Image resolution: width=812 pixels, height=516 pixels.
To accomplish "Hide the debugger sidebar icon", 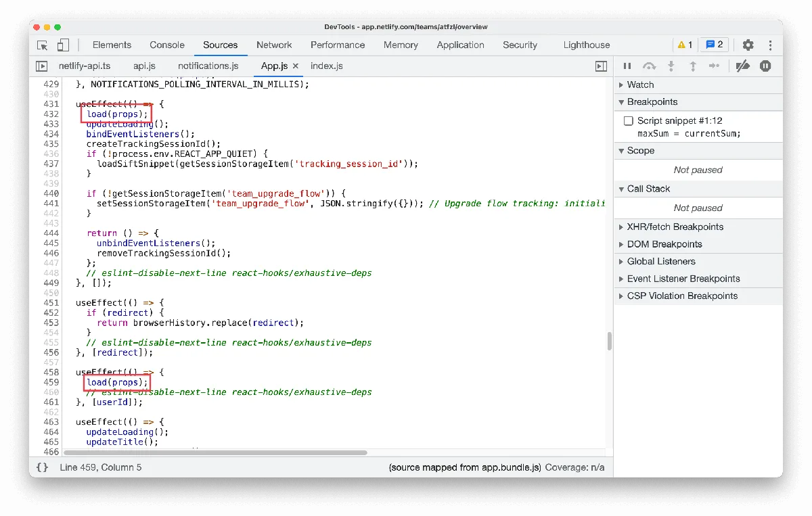I will pos(601,66).
